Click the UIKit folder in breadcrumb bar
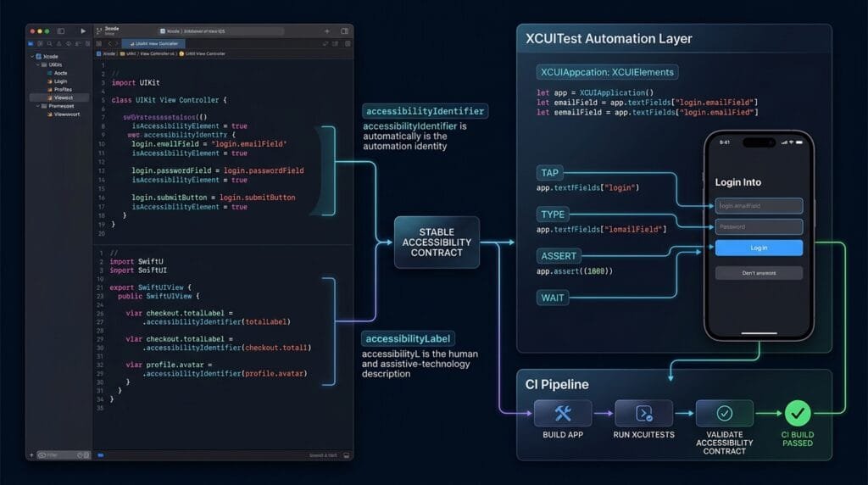This screenshot has height=485, width=868. (x=128, y=53)
